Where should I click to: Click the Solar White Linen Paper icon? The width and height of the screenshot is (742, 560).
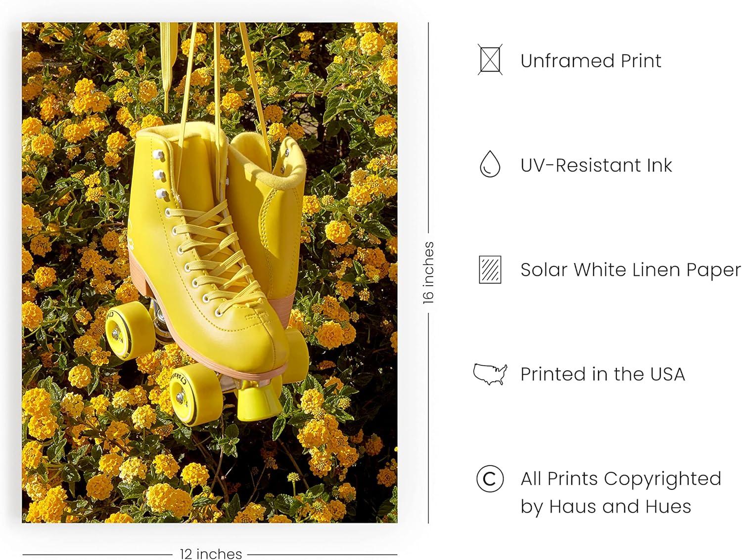click(490, 269)
